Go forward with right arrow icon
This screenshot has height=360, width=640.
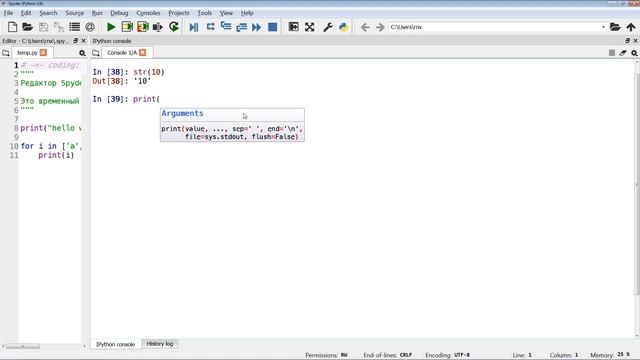pos(380,27)
